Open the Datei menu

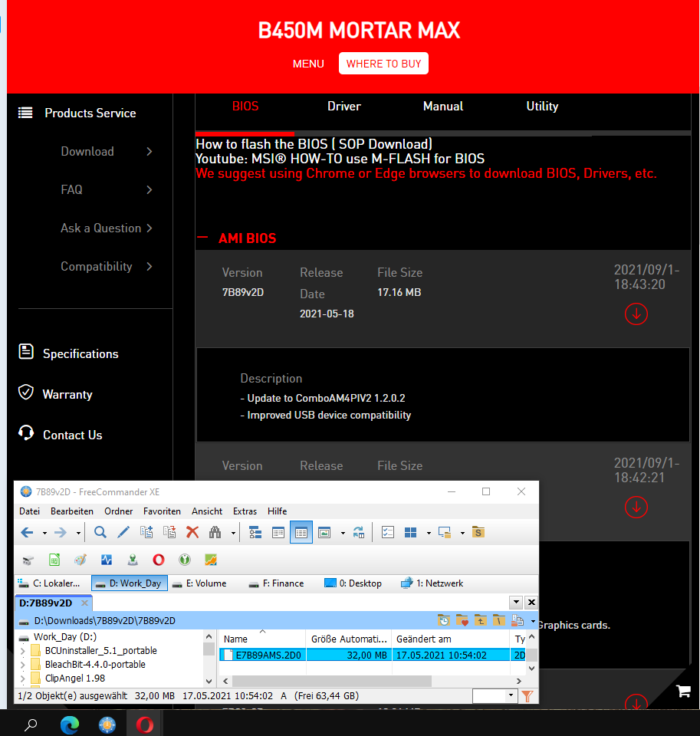point(30,511)
